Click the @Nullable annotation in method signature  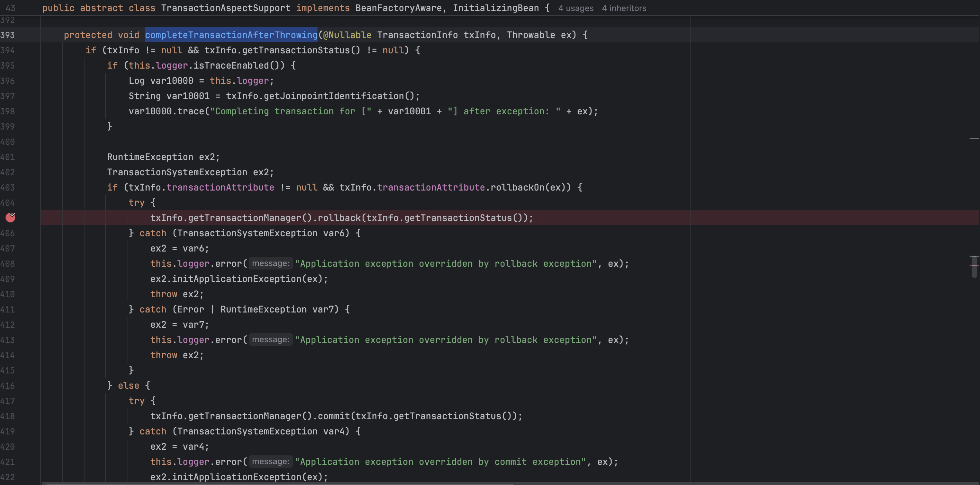coord(347,35)
